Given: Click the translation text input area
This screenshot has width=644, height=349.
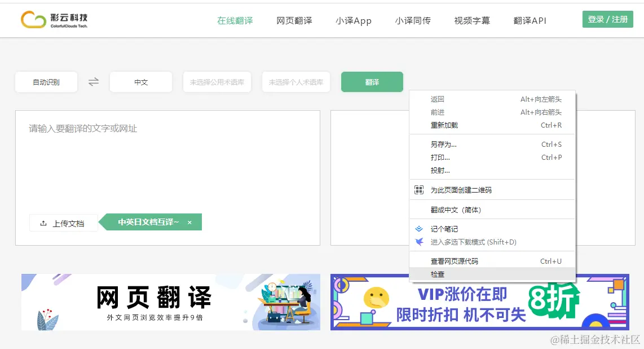Looking at the screenshot, I should point(169,158).
